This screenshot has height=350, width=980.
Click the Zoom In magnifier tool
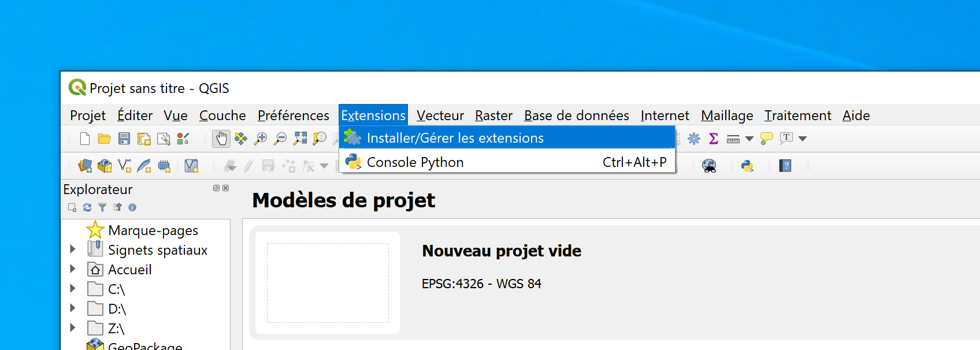click(261, 139)
